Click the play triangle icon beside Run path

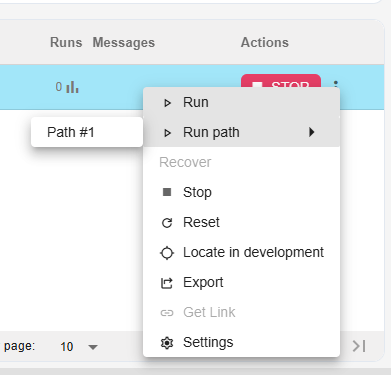[167, 133]
